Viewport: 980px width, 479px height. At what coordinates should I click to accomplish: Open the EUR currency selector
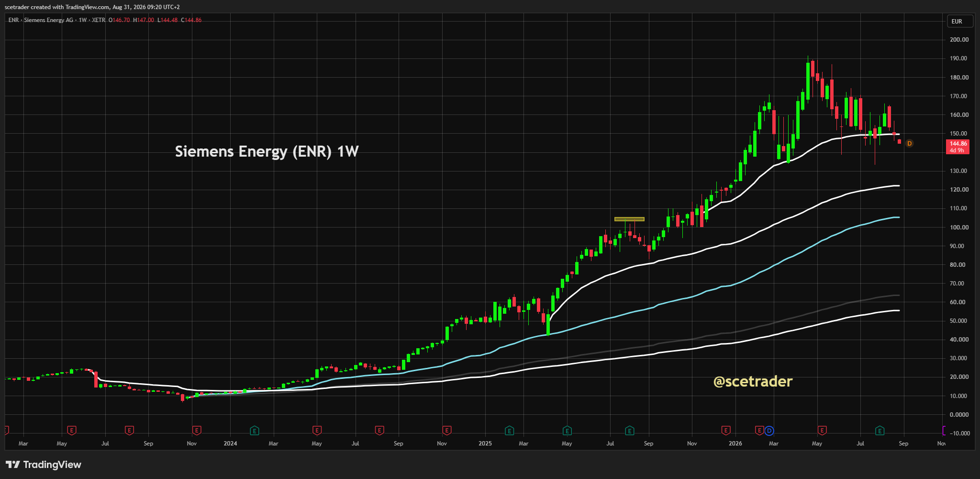click(x=960, y=21)
